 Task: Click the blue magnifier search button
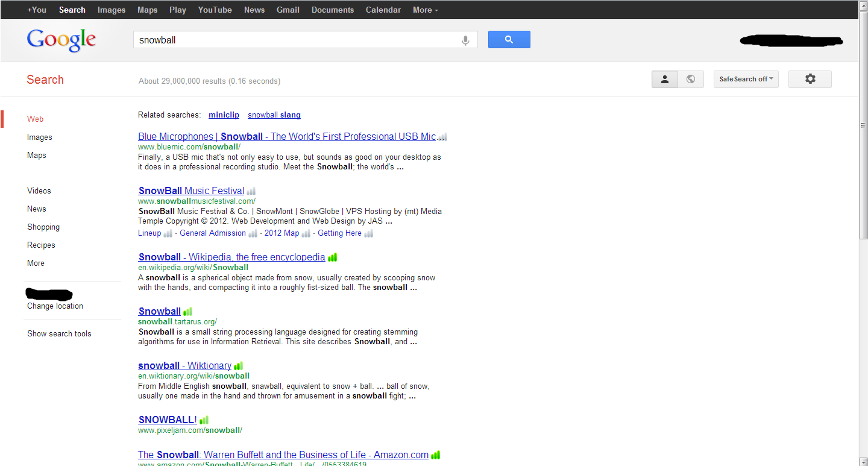tap(509, 40)
